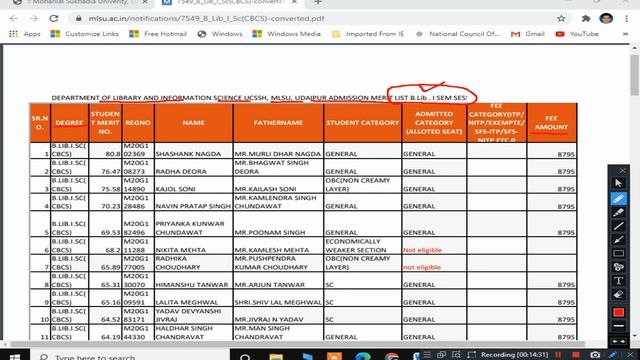Open a new browser tab
This screenshot has width=640, height=360.
tap(318, 2)
